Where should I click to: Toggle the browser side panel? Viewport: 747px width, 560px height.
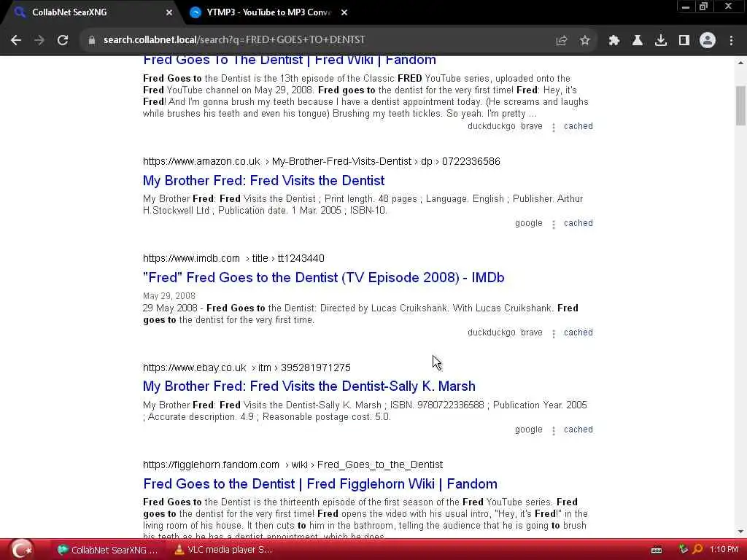tap(684, 41)
